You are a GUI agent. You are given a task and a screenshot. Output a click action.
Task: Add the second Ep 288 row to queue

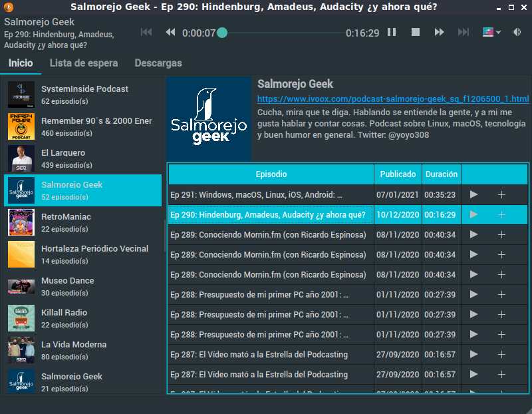(501, 314)
